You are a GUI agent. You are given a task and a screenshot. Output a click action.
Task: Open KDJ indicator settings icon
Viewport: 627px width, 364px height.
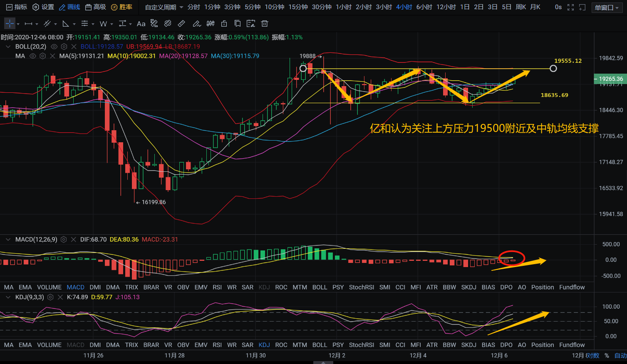pyautogui.click(x=50, y=297)
